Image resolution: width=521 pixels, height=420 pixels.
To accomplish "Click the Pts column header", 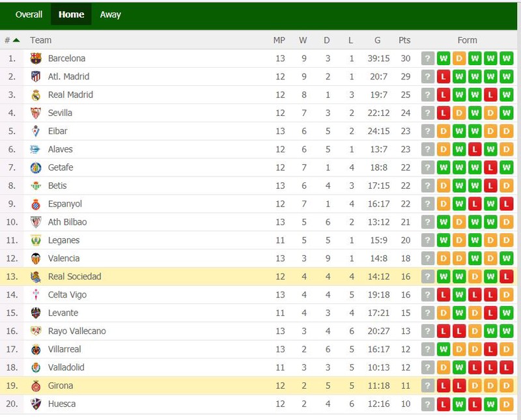I will click(404, 40).
